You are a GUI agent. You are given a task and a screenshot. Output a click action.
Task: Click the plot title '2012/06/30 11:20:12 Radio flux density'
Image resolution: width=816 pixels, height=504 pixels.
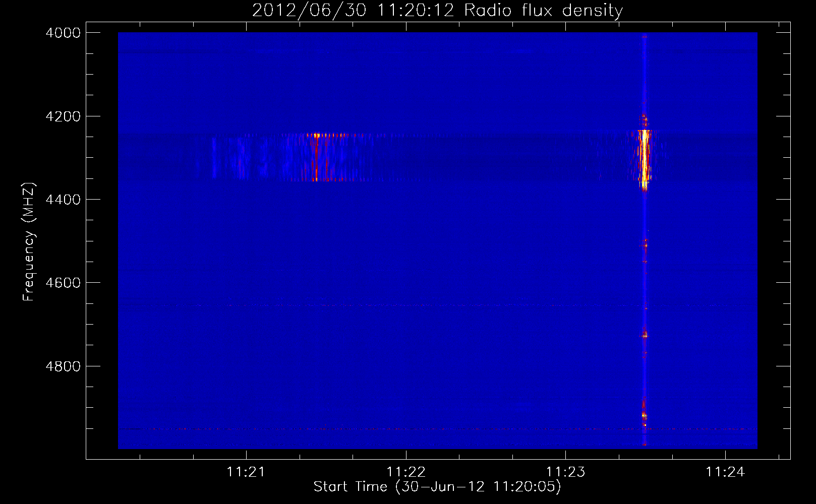coord(437,10)
